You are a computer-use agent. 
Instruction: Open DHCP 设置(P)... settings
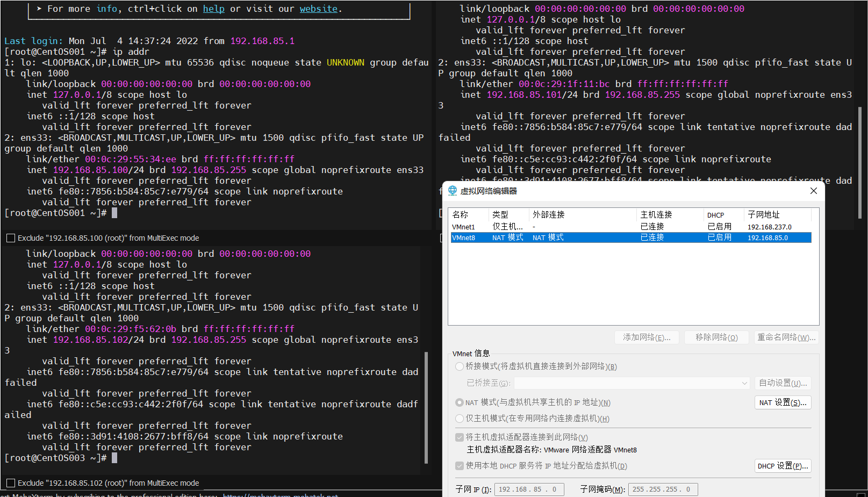click(x=783, y=466)
